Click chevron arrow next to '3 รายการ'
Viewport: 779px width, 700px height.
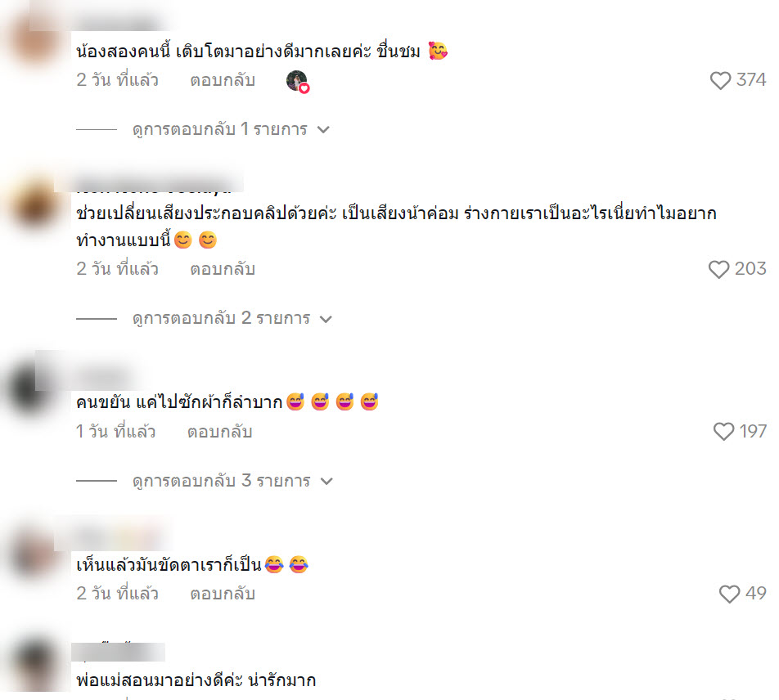pos(326,481)
